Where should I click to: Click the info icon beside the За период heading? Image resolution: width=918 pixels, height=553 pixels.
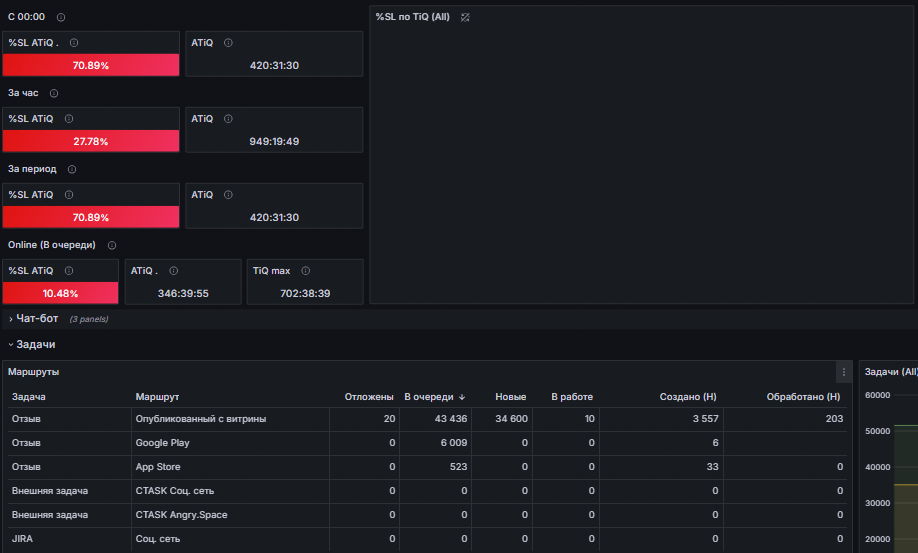click(72, 170)
